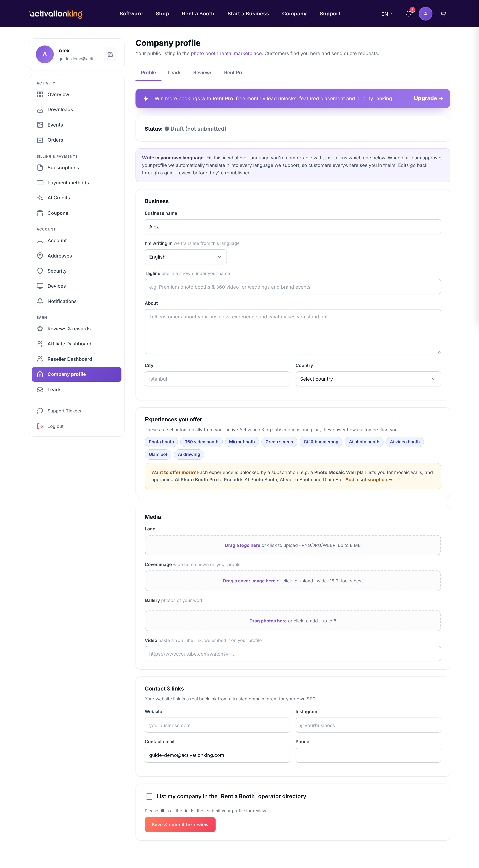Open the notifications bell icon
Viewport: 479px width, 868px height.
[x=408, y=14]
